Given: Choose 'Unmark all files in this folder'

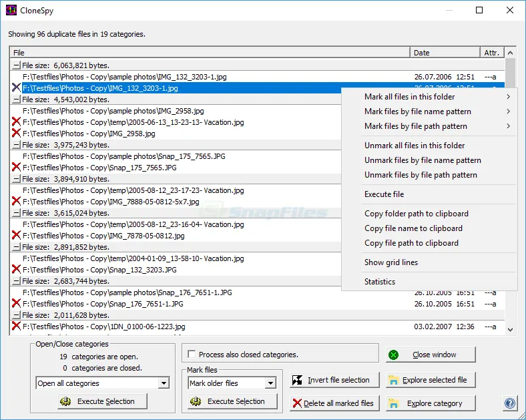Looking at the screenshot, I should click(429, 146).
